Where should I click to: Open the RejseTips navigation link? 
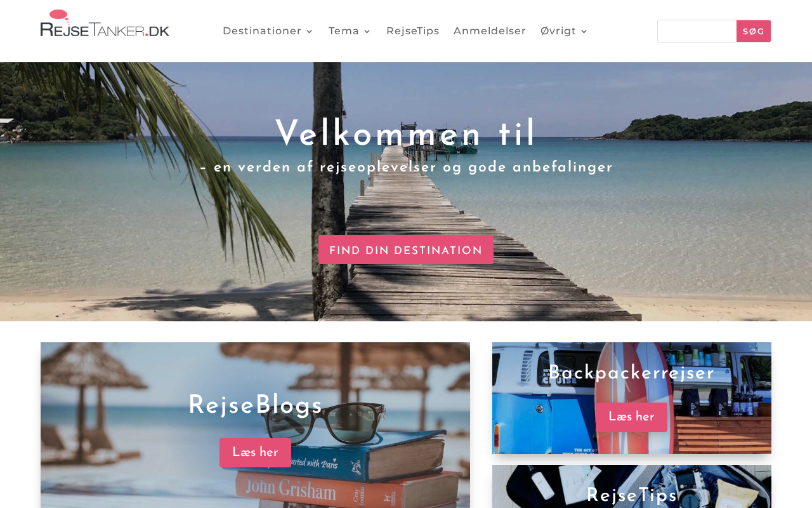413,31
